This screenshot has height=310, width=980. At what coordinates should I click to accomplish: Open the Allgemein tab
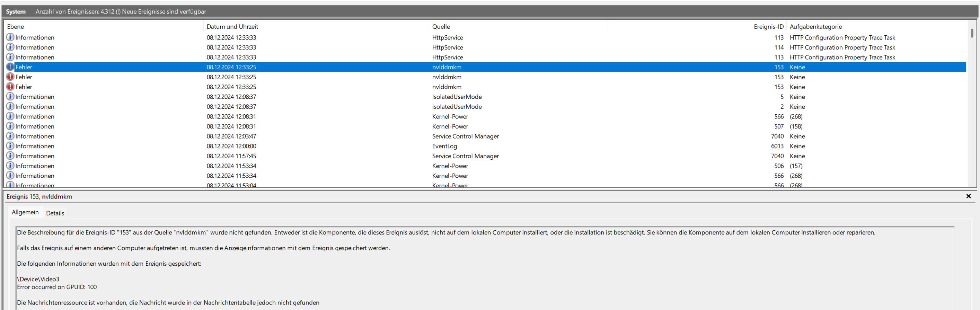tap(25, 212)
